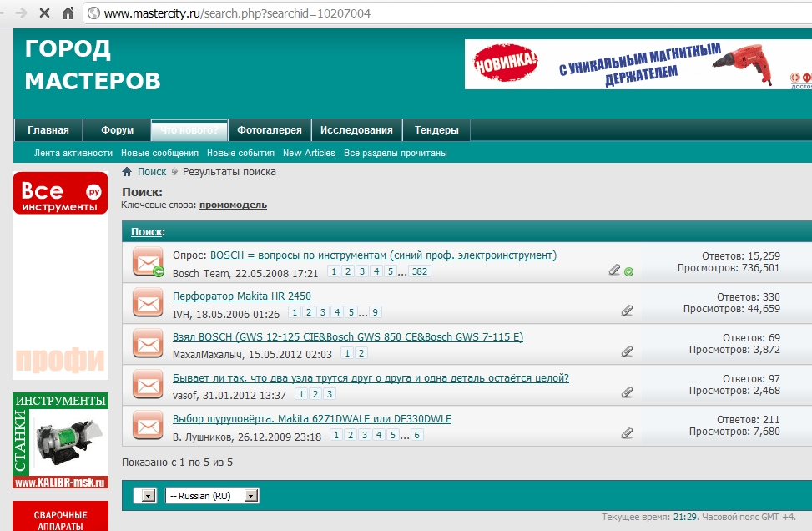812x531 pixels.
Task: Click the Сварочные аппараты ad banner
Action: pyautogui.click(x=61, y=516)
